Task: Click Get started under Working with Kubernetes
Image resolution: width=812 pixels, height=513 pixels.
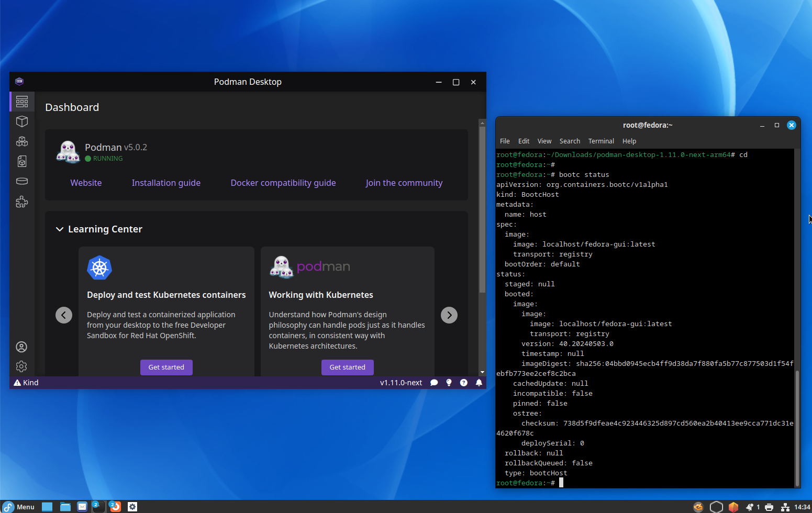Action: pos(347,367)
